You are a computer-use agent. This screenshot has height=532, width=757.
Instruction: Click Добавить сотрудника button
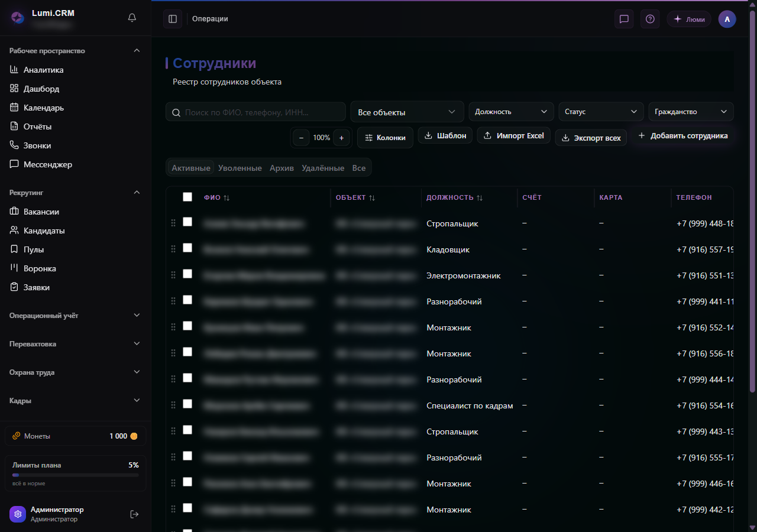tap(682, 135)
